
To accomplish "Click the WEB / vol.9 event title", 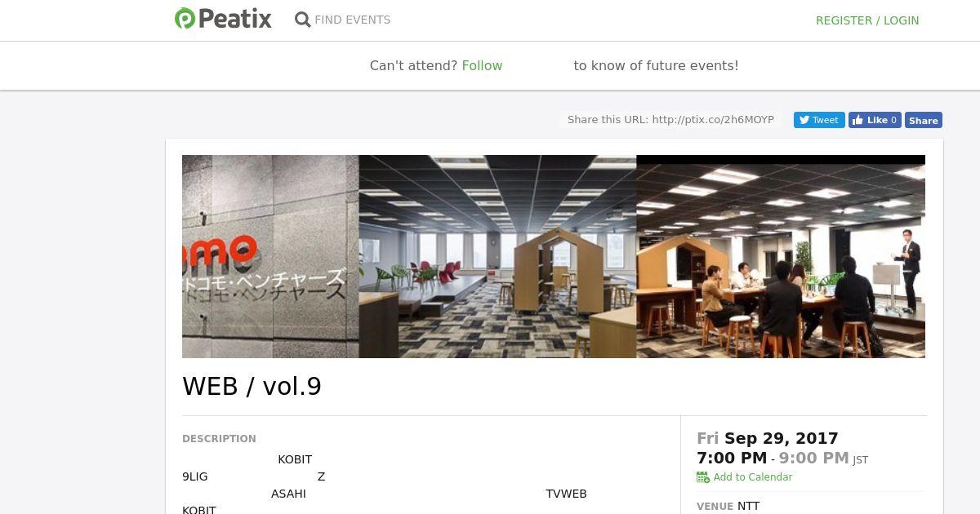I will click(x=252, y=386).
